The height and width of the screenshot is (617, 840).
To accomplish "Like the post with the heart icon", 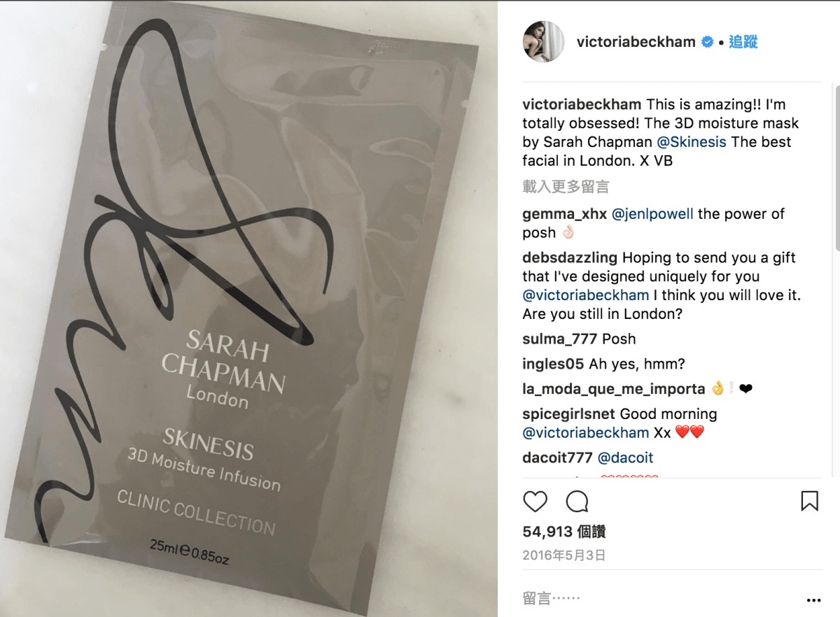I will coord(535,501).
